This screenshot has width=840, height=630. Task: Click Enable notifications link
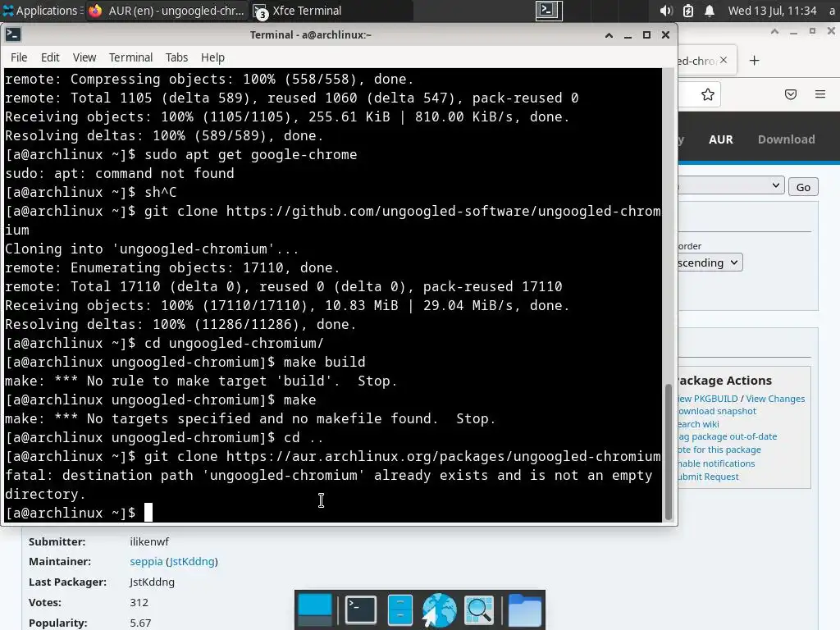point(716,463)
